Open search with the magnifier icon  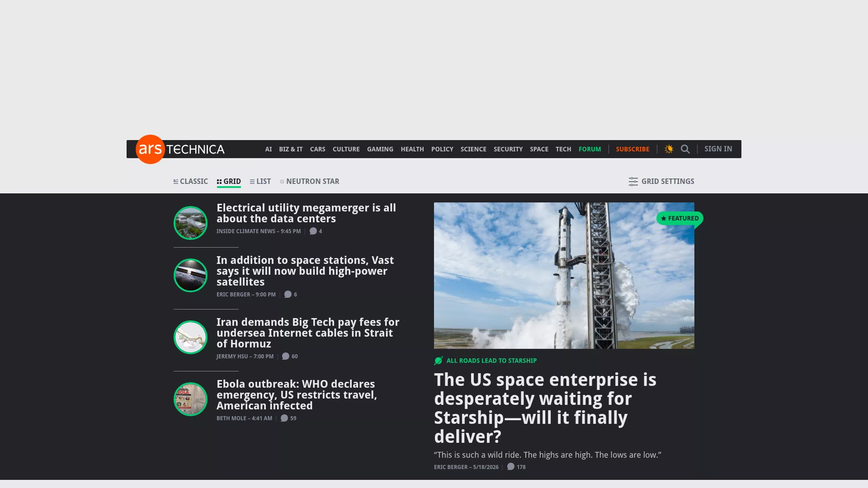click(x=685, y=149)
